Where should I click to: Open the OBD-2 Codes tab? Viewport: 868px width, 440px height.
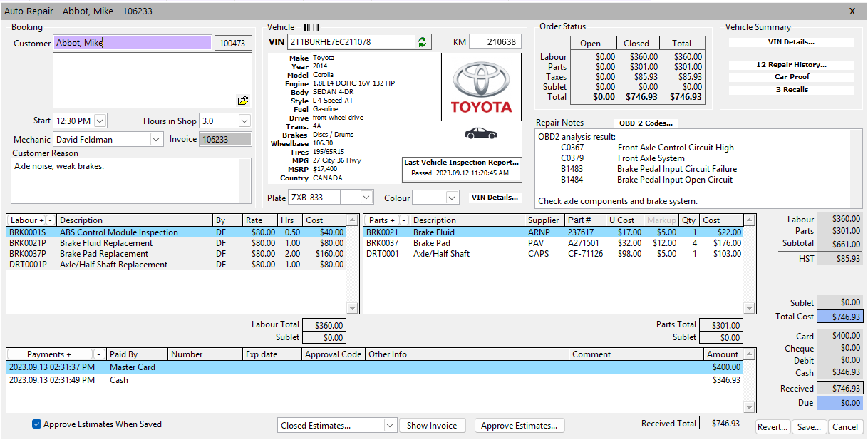click(x=646, y=123)
